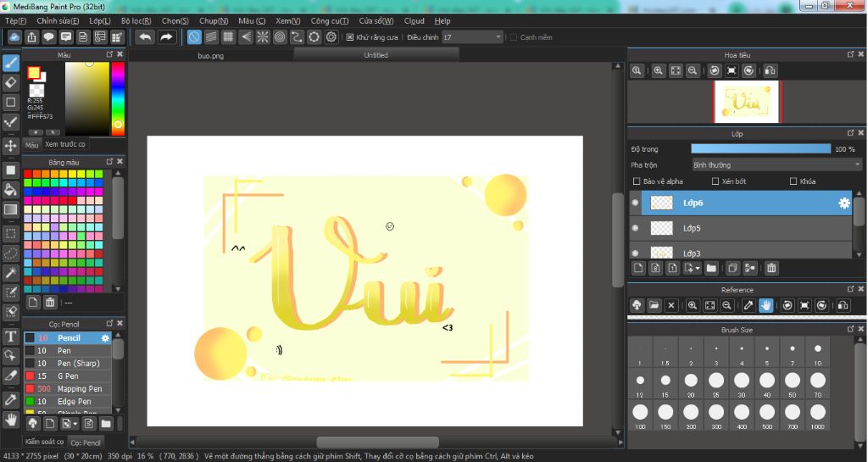Enable Xén bớt checkbox
This screenshot has height=462, width=868.
tap(715, 181)
